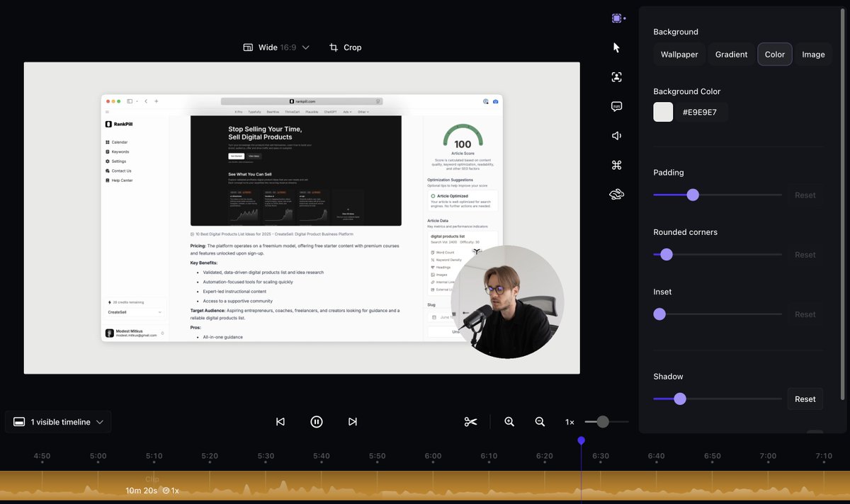850x504 pixels.
Task: Jump to 5:00 on the timeline ruler
Action: (x=98, y=457)
